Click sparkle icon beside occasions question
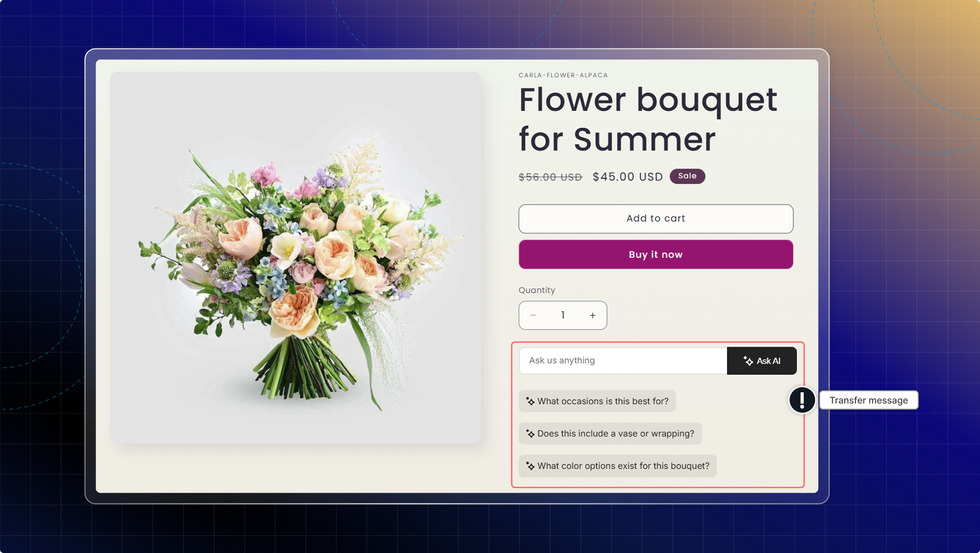980x553 pixels. pos(530,401)
